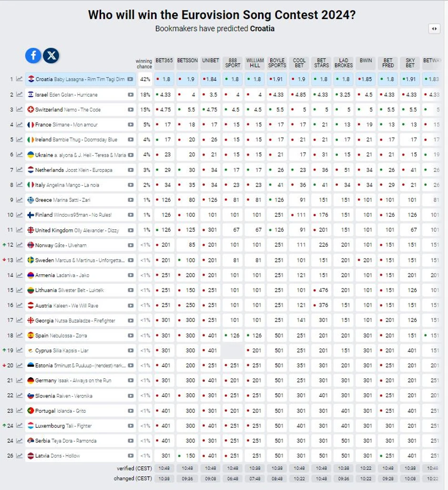Play Germany's Always on the Run video
Screen dimensions: 448x490
tap(129, 380)
